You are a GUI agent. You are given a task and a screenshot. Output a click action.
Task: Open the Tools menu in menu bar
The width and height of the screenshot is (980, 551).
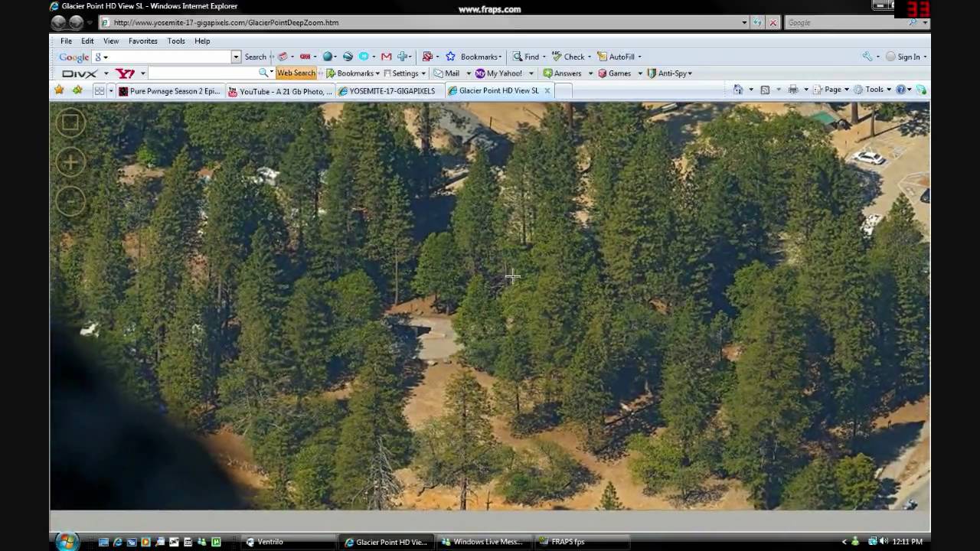tap(176, 41)
